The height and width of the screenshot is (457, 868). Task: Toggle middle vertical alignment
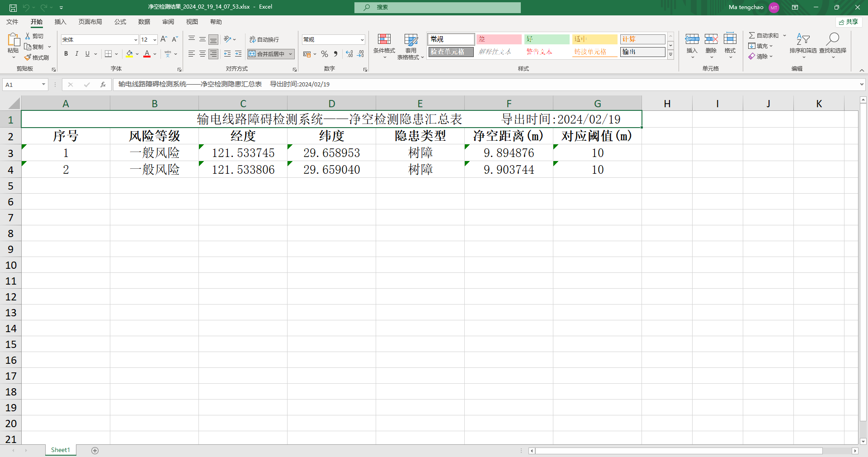(x=203, y=39)
